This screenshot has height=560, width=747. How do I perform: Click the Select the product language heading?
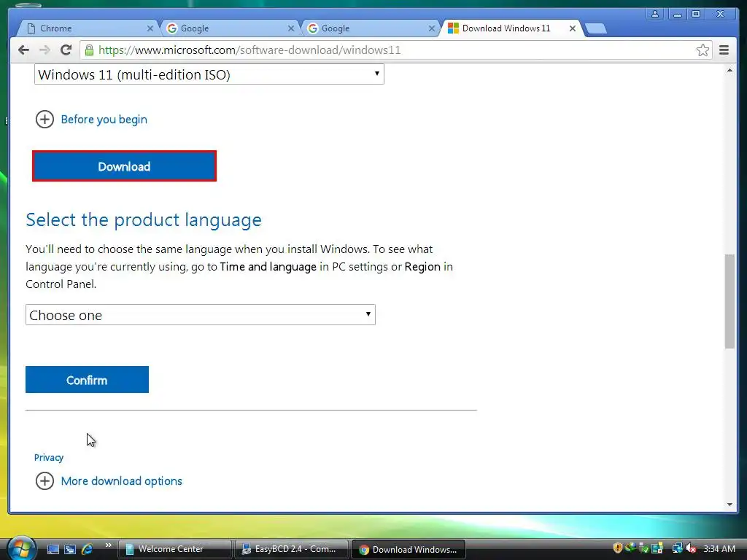144,219
